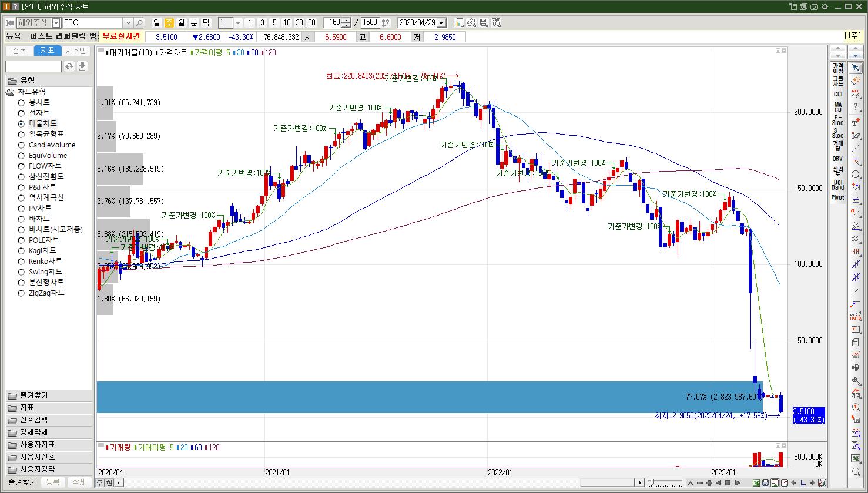Image resolution: width=868 pixels, height=493 pixels.
Task: Open the minute interval dropdown showing 1
Action: [238, 22]
